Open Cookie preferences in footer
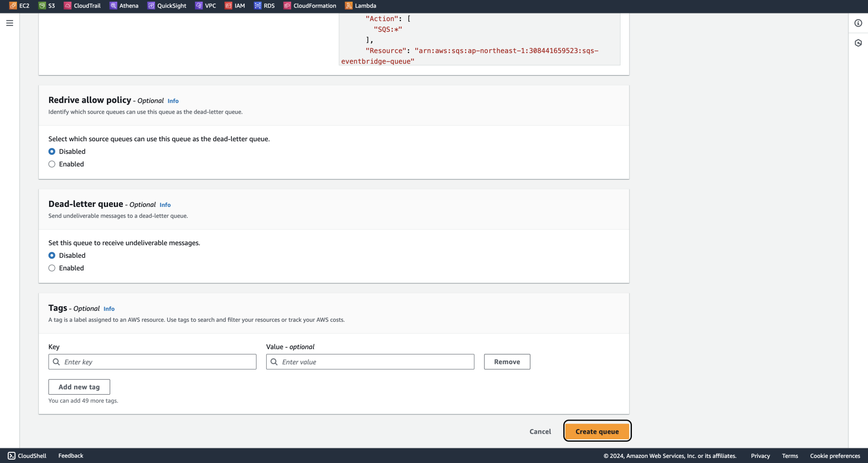This screenshot has width=868, height=463. tap(835, 456)
